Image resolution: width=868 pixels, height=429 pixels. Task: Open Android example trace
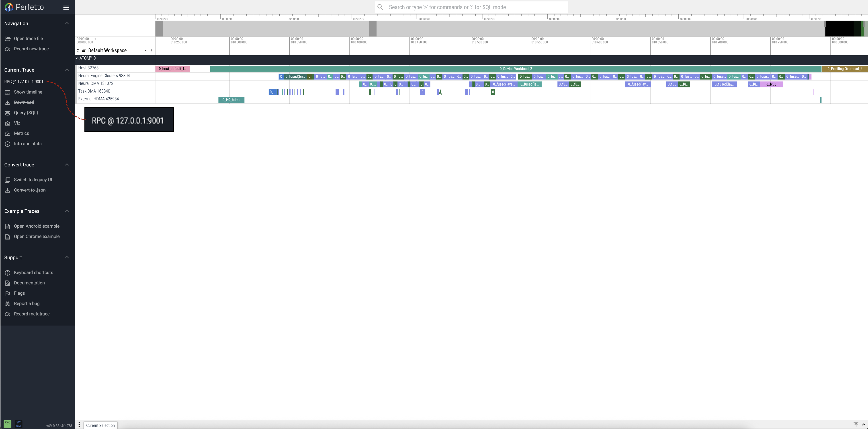point(36,226)
